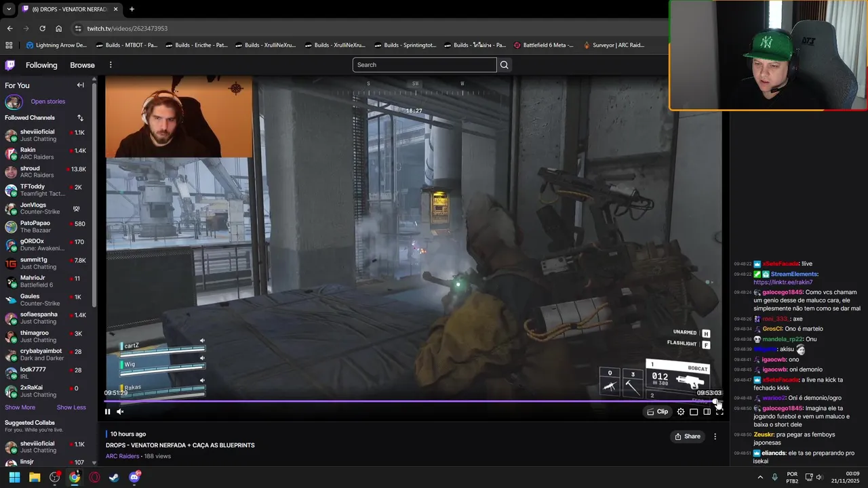Open the browser apps grid icon

9,45
